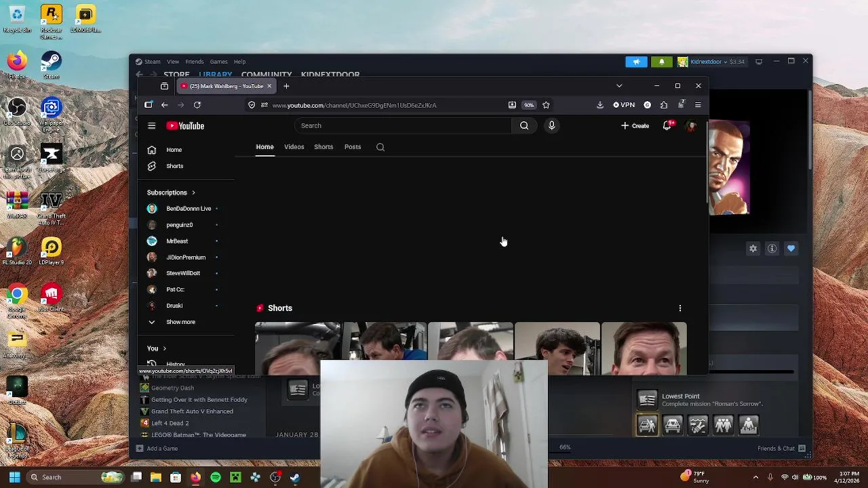The height and width of the screenshot is (488, 868).
Task: Open YouTube notifications bell
Action: coord(668,125)
